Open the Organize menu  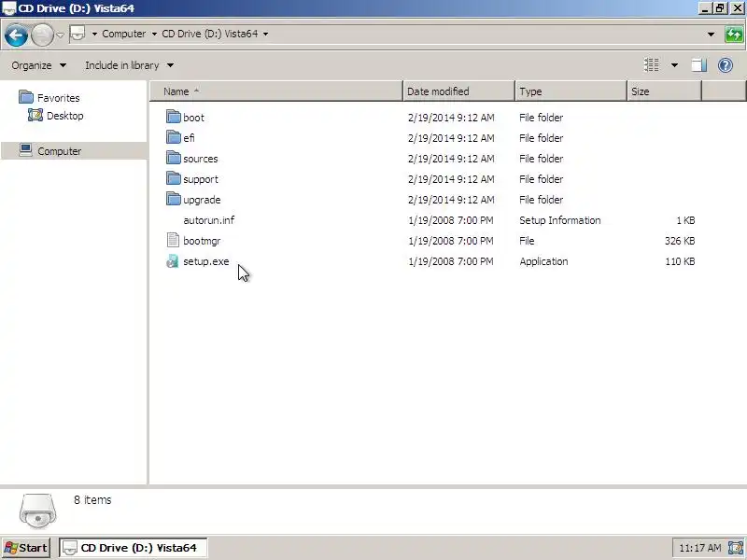(38, 65)
